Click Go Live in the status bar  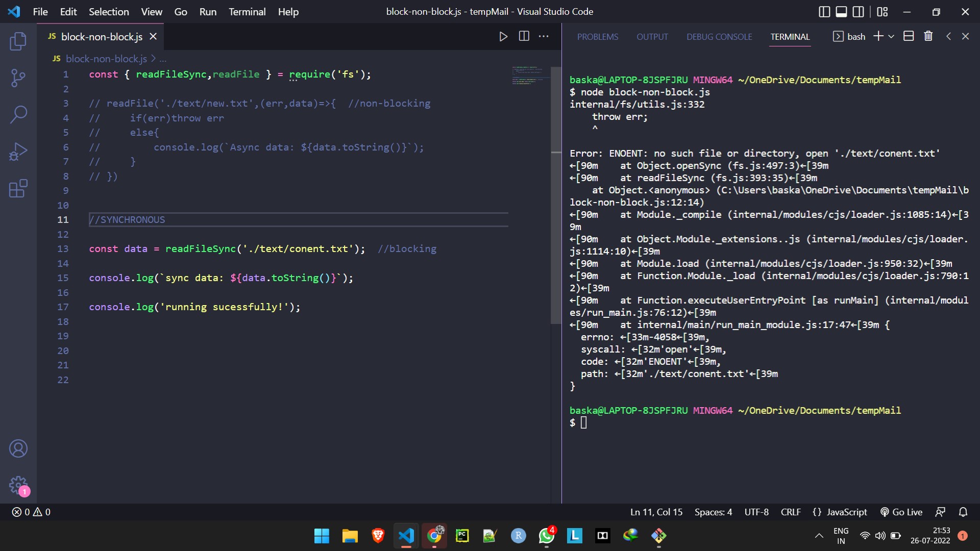pyautogui.click(x=901, y=512)
